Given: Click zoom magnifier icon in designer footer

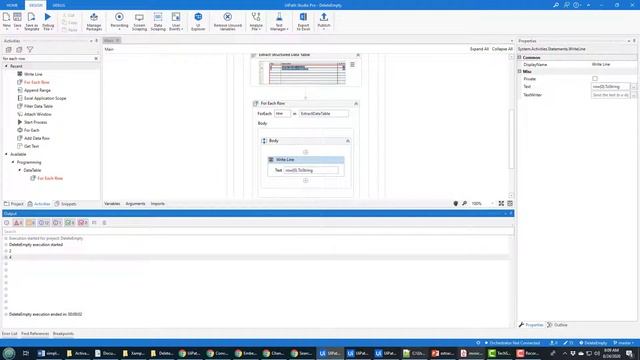Looking at the screenshot, I should [464, 203].
